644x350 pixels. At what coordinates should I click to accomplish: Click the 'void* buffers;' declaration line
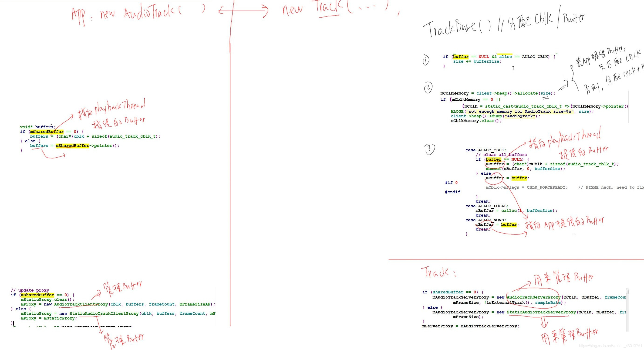pos(38,127)
